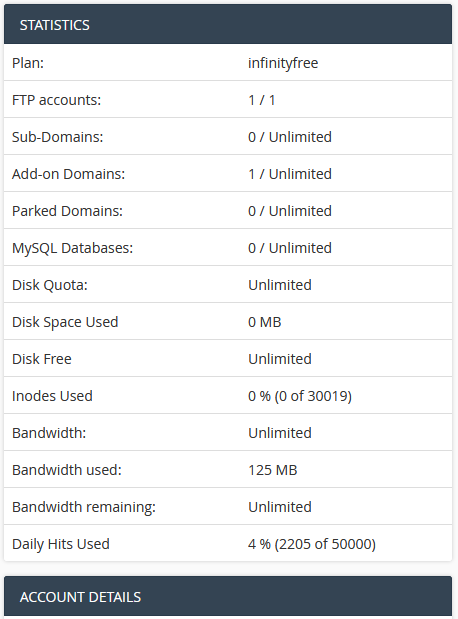
Task: Click the Add-on Domains label
Action: pyautogui.click(x=68, y=174)
